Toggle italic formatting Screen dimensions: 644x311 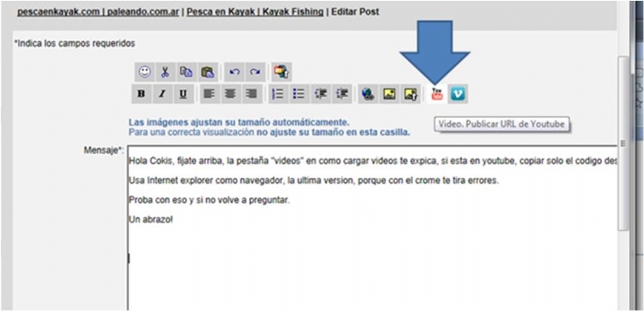(x=162, y=95)
